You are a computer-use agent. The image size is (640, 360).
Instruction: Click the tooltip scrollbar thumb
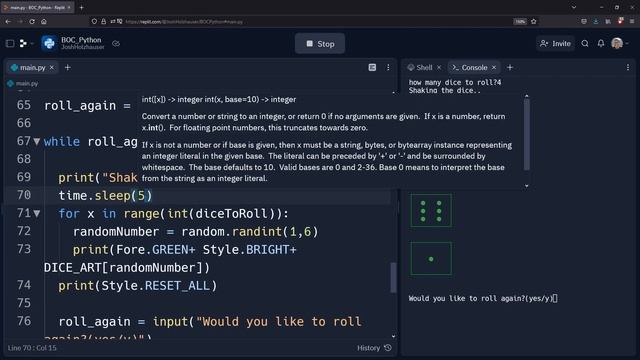pyautogui.click(x=527, y=135)
